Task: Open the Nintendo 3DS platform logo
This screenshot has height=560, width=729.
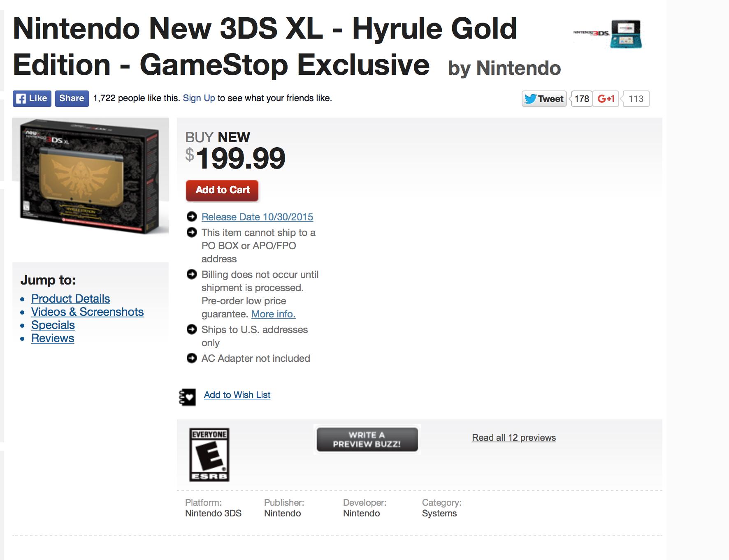Action: [608, 34]
